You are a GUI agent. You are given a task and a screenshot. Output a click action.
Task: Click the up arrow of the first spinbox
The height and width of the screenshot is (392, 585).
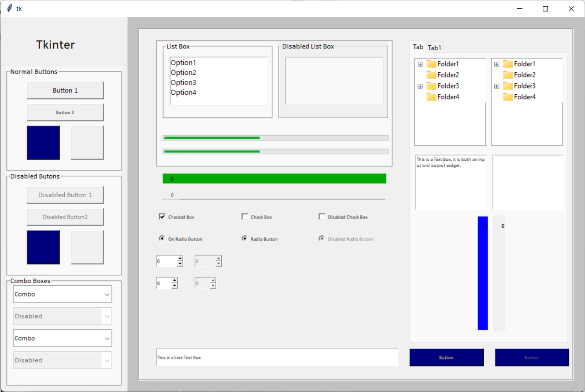(179, 259)
